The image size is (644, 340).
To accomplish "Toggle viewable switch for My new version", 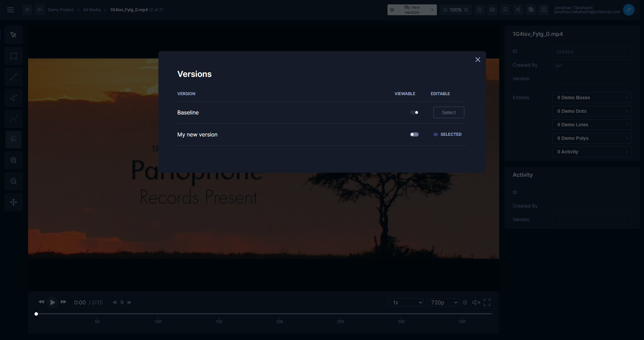I will [x=415, y=134].
